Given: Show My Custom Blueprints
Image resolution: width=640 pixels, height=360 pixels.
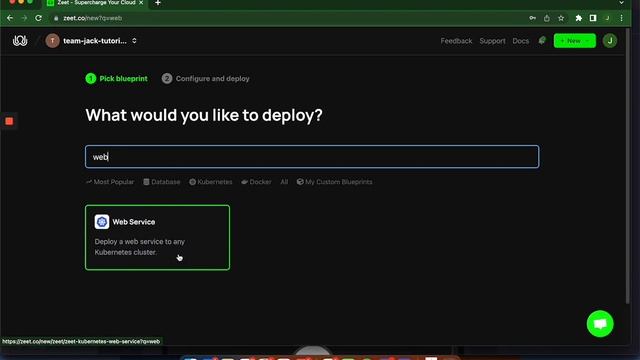Looking at the screenshot, I should [334, 182].
